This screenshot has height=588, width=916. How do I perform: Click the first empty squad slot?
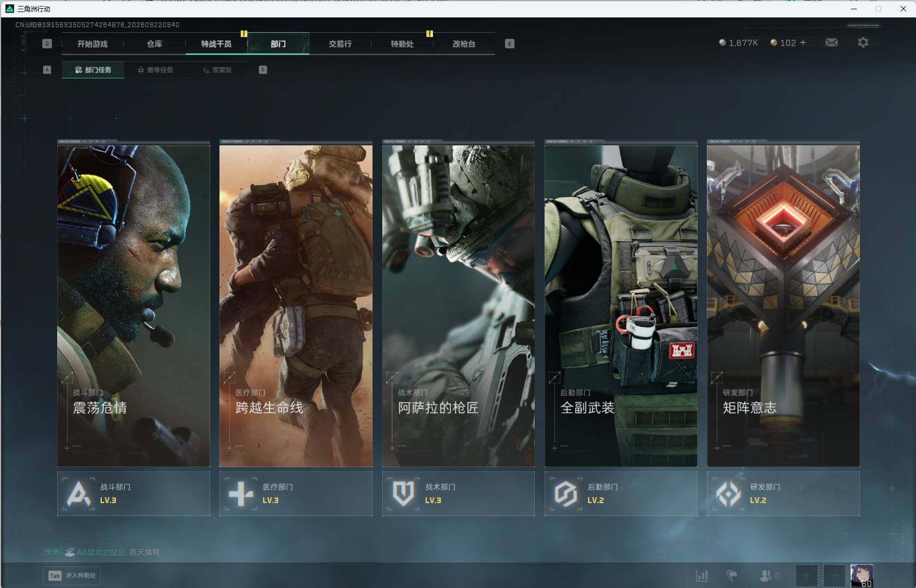pyautogui.click(x=807, y=575)
